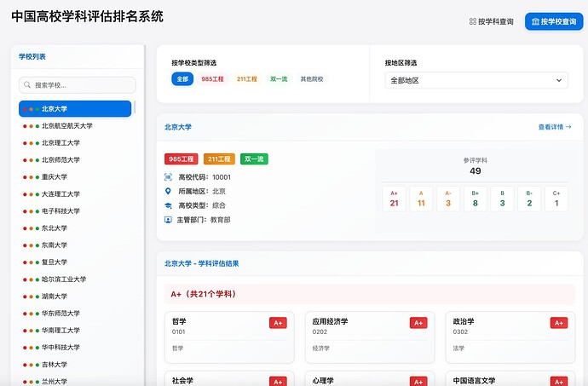Select 华东师范大学 in school list

click(75, 314)
